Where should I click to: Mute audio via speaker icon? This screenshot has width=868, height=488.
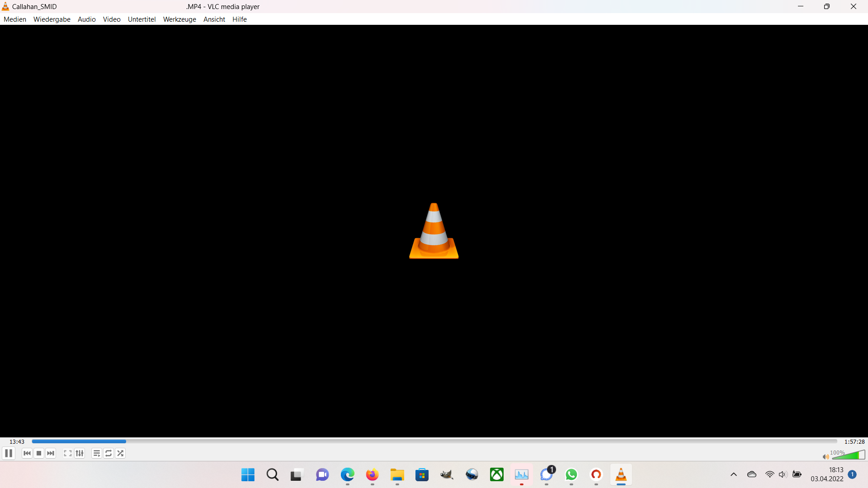coord(826,457)
